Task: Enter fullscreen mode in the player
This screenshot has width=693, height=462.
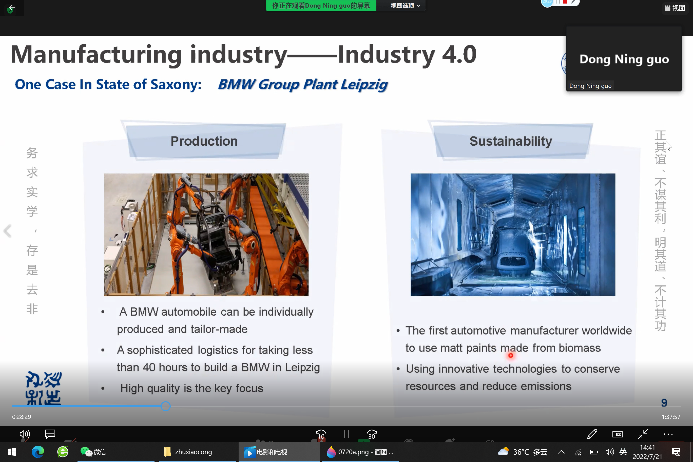Action: point(642,434)
